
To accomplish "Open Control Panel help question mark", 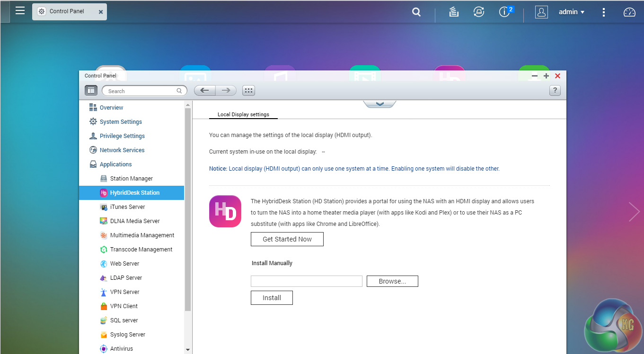I will point(555,91).
